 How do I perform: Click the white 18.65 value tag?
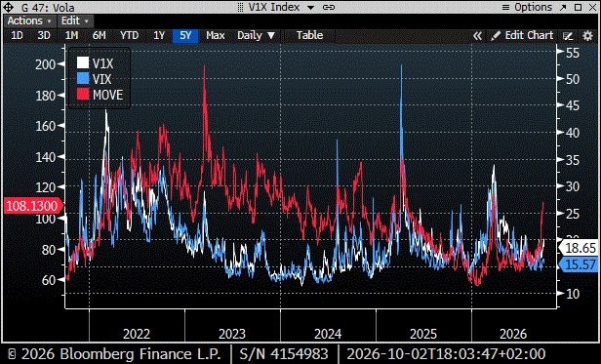(x=579, y=248)
